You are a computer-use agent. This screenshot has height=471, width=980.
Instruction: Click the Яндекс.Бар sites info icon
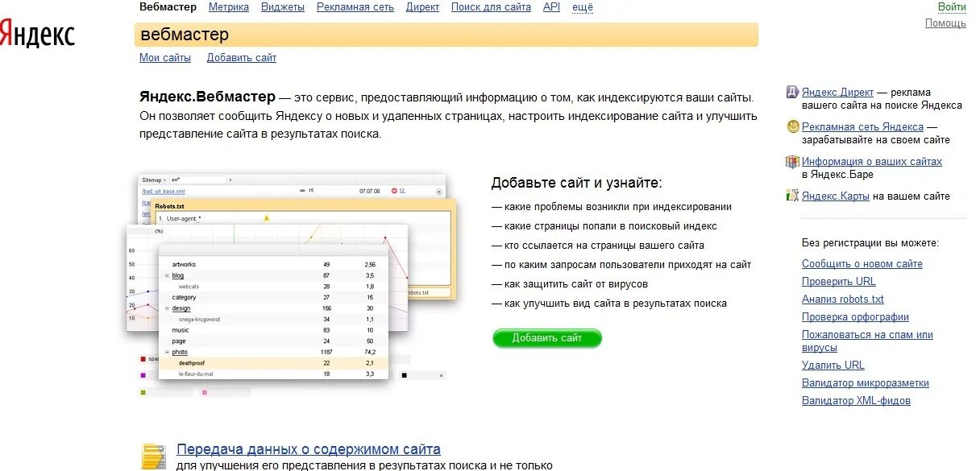(x=792, y=161)
